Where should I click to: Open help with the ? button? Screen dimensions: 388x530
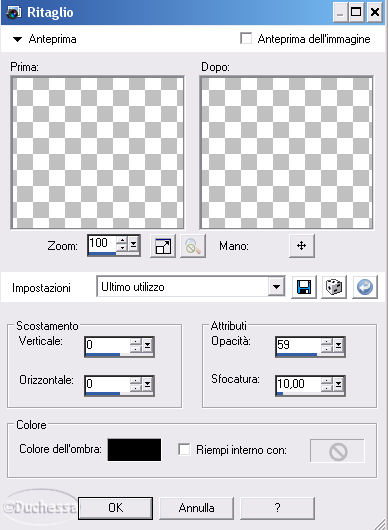(x=277, y=508)
